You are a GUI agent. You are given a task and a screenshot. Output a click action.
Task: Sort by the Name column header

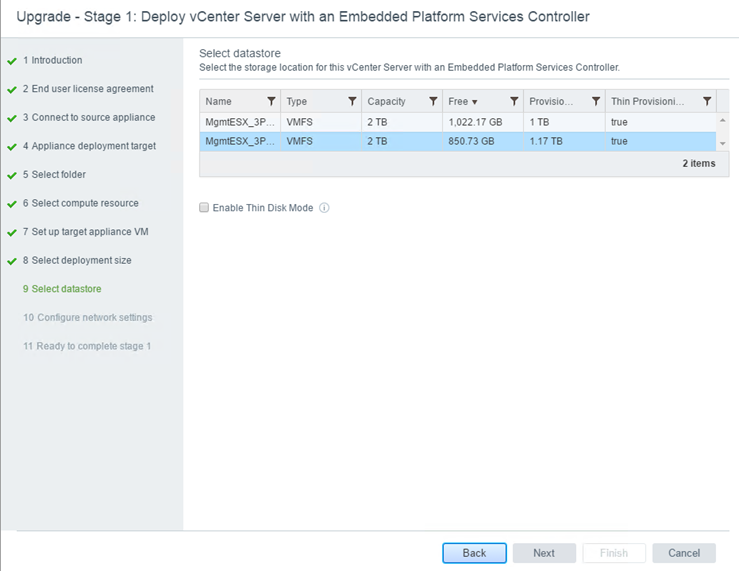pyautogui.click(x=218, y=101)
